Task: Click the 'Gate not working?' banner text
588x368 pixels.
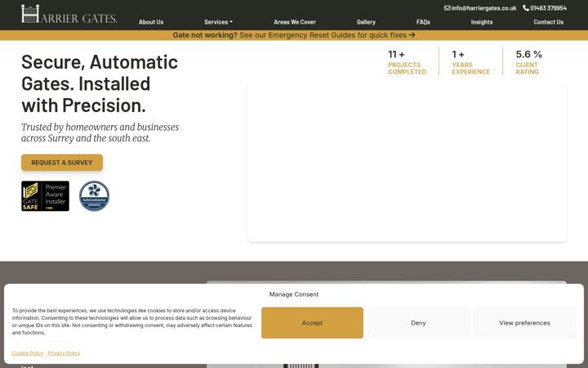Action: coord(205,35)
